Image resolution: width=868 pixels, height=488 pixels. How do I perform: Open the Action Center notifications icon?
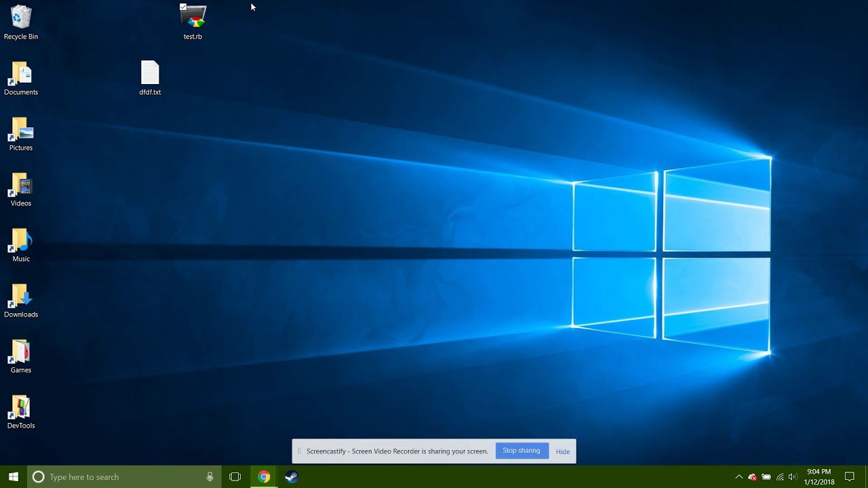[x=850, y=476]
